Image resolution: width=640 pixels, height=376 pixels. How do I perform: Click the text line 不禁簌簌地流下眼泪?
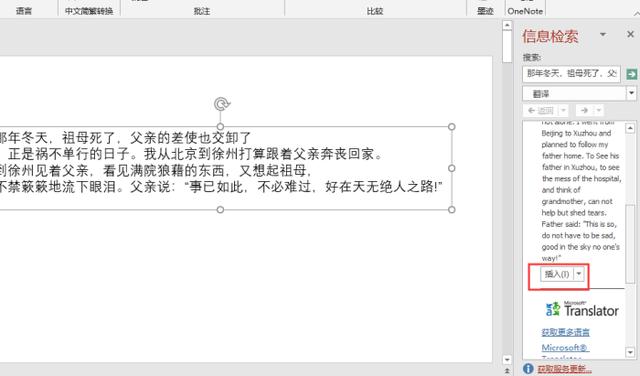(x=221, y=187)
